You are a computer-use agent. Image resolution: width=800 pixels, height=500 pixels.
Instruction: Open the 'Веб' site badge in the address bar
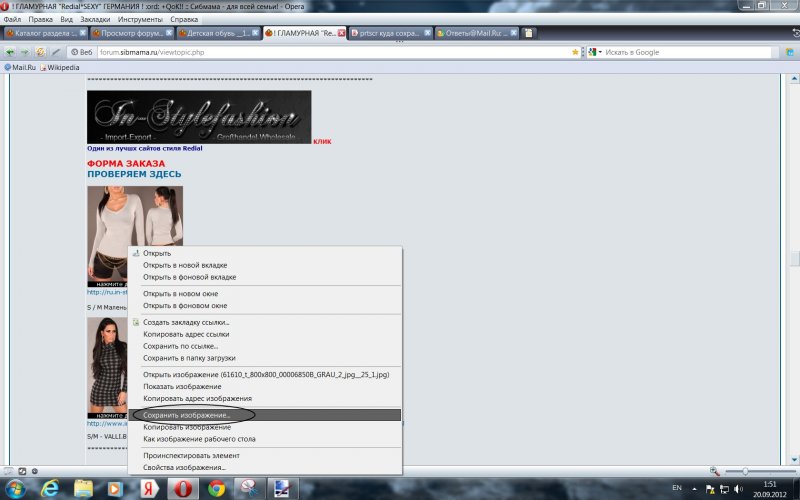[x=82, y=52]
